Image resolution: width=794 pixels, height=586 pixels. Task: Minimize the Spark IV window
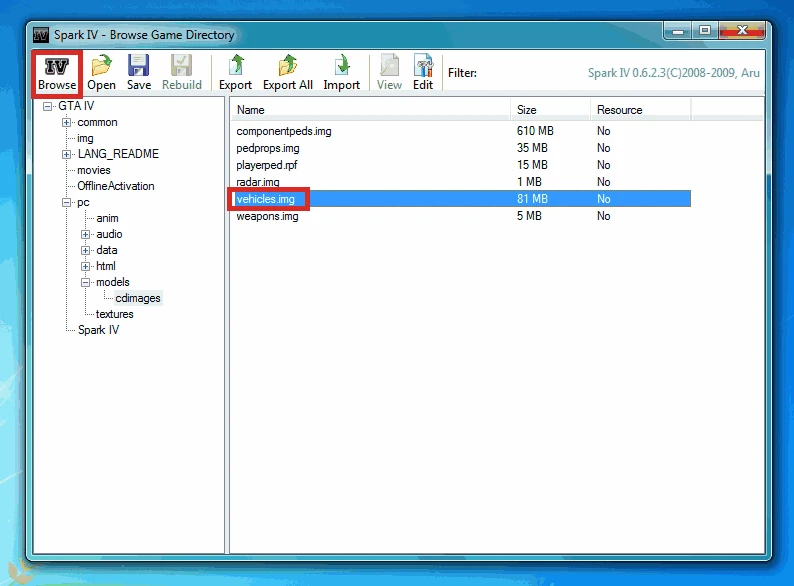[x=679, y=31]
